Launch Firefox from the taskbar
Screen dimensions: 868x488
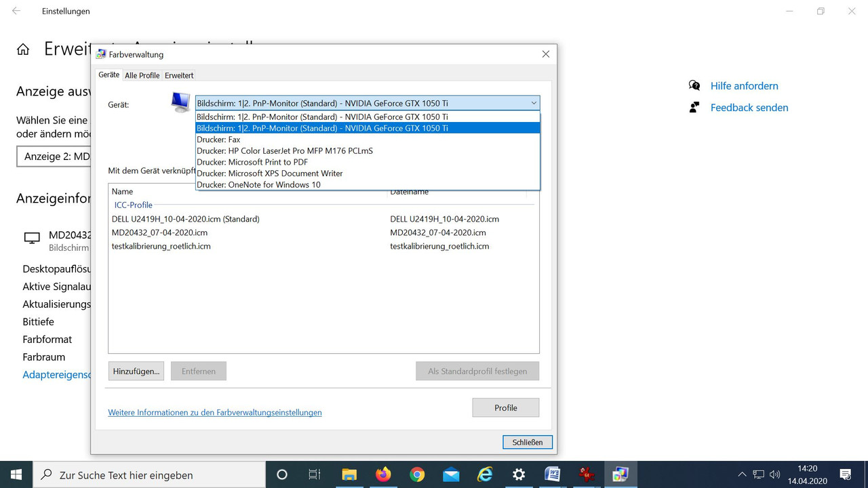coord(383,474)
